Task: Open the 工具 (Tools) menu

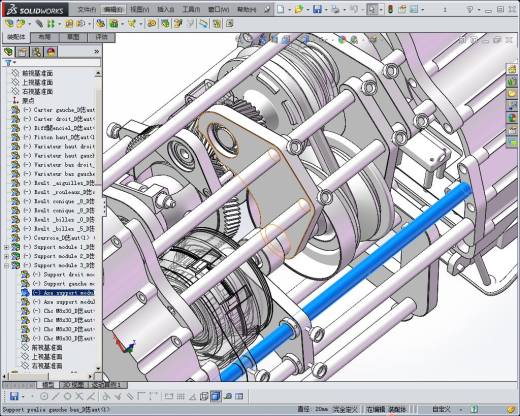Action: pos(191,9)
